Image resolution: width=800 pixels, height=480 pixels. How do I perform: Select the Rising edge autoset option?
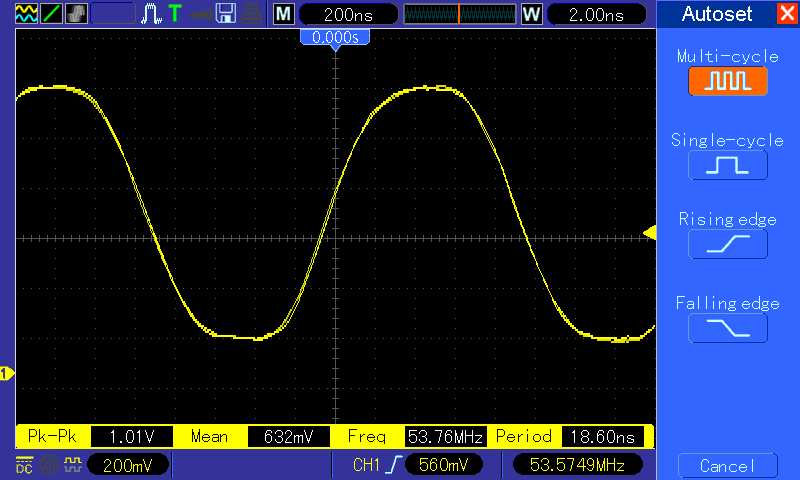[728, 244]
